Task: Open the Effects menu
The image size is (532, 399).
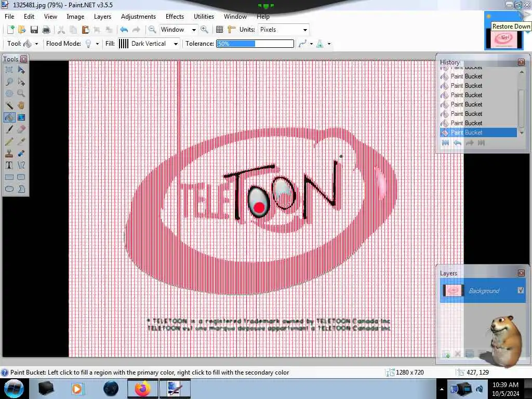Action: (175, 16)
